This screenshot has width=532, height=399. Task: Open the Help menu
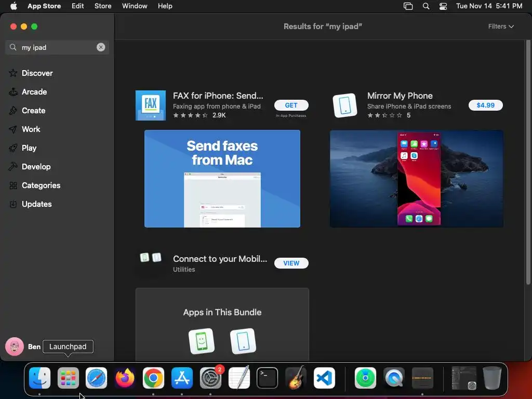click(165, 6)
